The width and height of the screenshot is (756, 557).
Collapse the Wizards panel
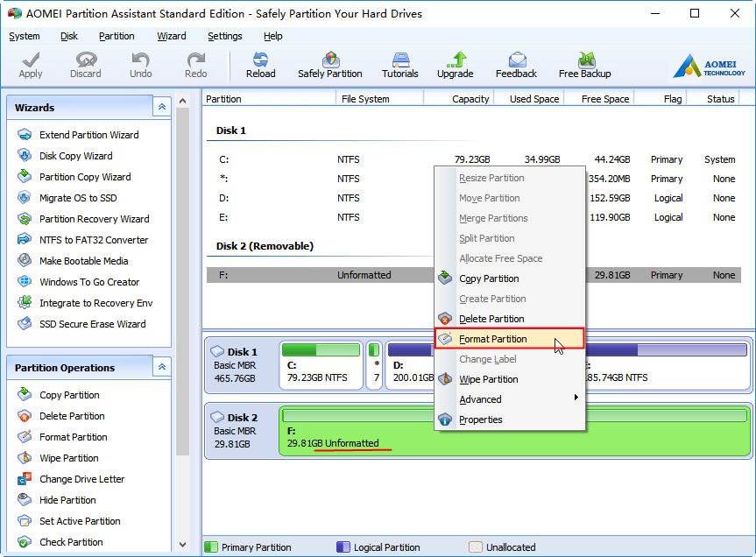pos(162,107)
